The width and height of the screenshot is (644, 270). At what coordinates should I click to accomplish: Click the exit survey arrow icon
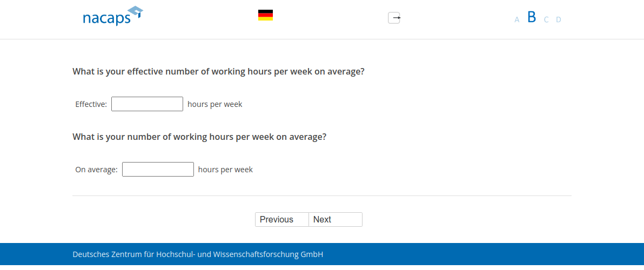coord(394,18)
